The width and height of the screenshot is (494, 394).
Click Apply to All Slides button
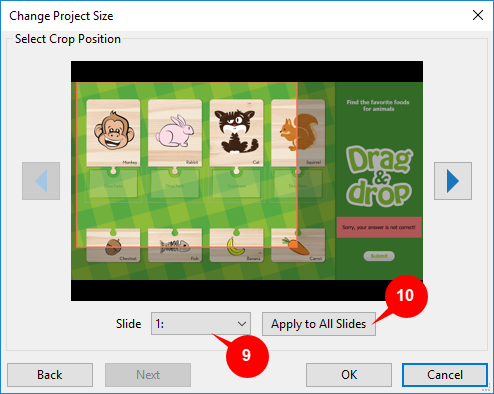click(x=319, y=324)
